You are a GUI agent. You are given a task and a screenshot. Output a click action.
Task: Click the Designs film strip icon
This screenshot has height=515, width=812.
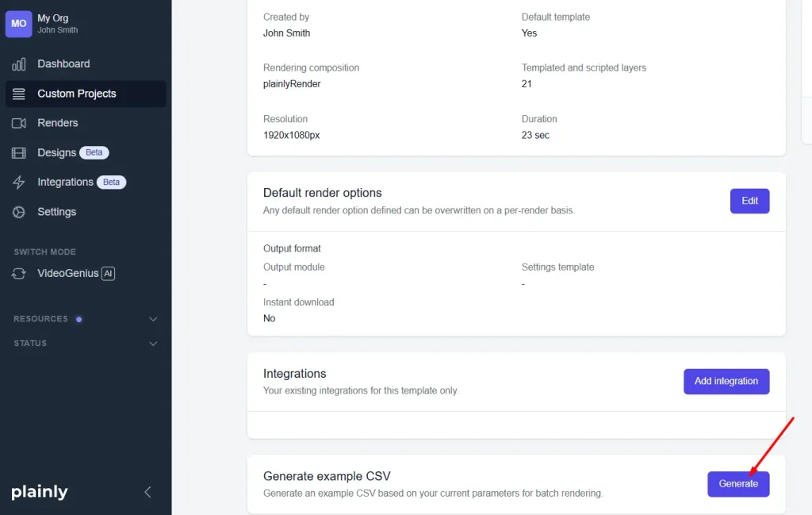[19, 153]
